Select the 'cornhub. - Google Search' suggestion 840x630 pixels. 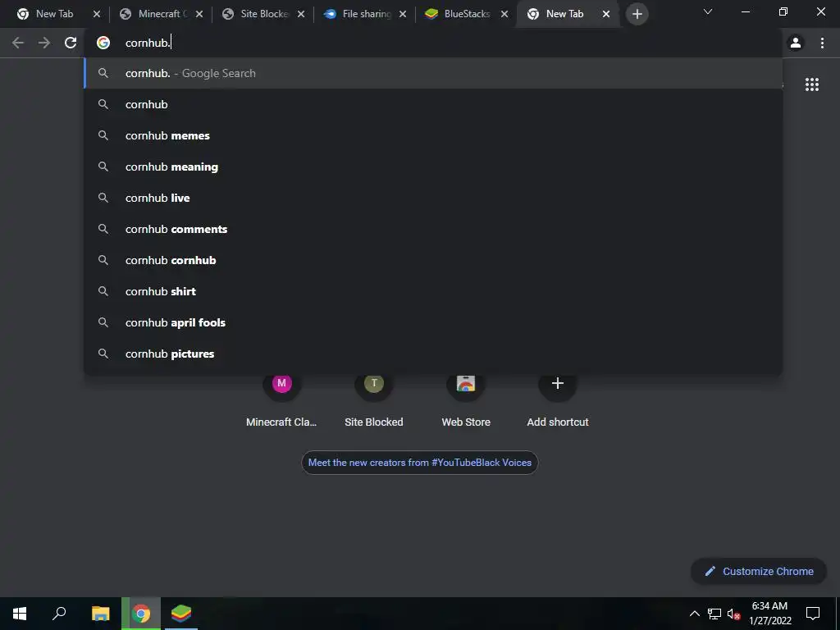point(433,73)
